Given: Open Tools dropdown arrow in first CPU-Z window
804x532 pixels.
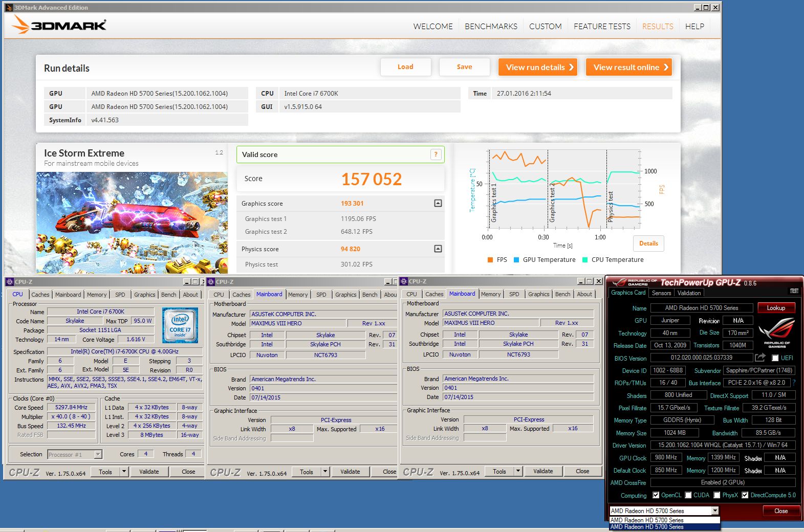Looking at the screenshot, I should (x=124, y=472).
